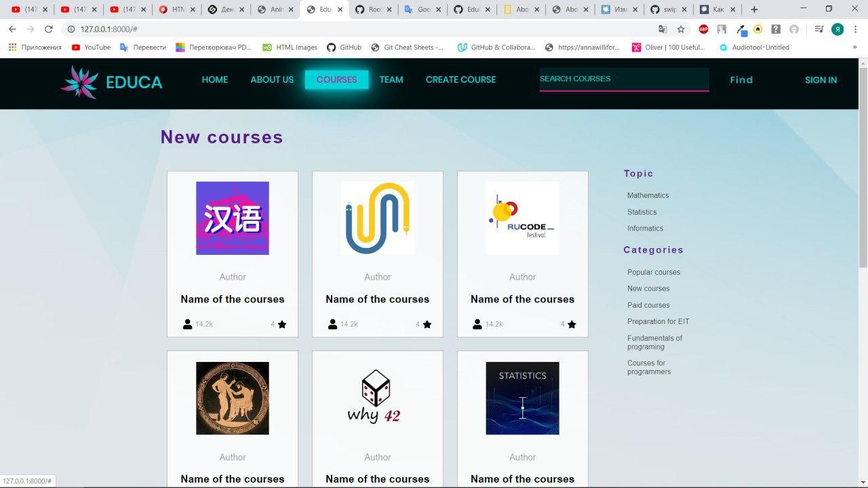The height and width of the screenshot is (488, 868).
Task: Bookmark this page with the star icon
Action: [681, 29]
